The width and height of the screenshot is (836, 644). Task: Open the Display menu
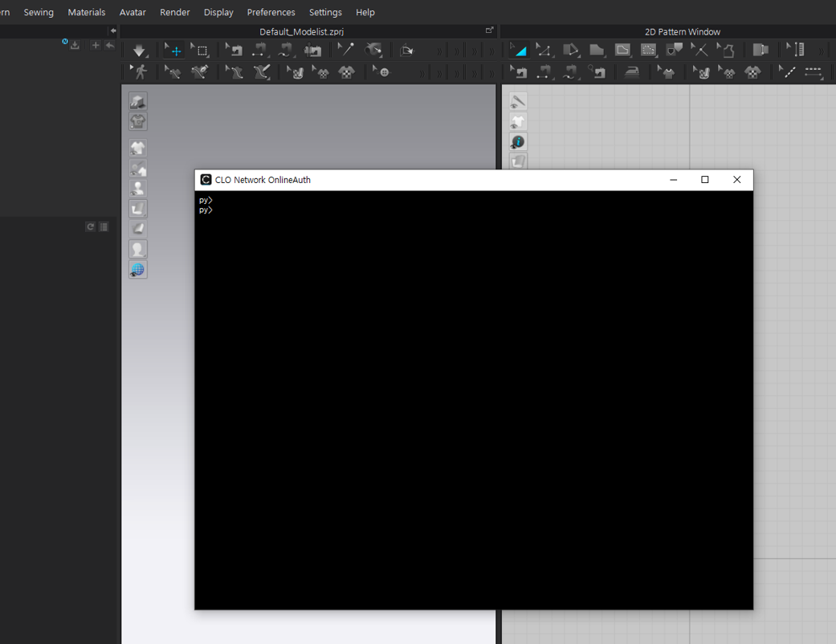point(218,12)
